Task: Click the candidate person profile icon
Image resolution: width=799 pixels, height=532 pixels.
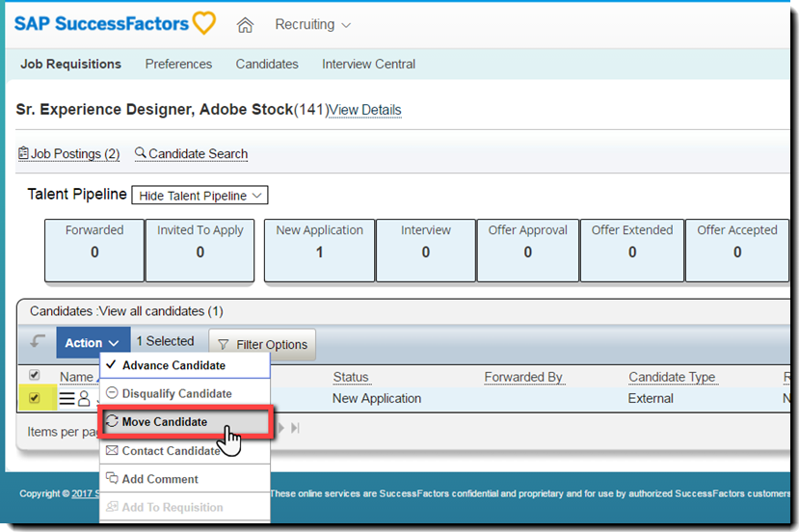Action: [84, 398]
